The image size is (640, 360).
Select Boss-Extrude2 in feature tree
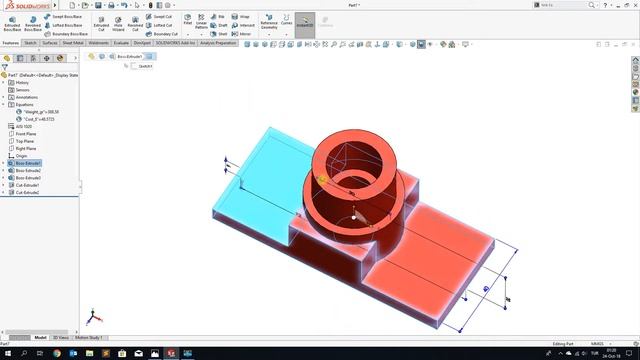click(24, 171)
